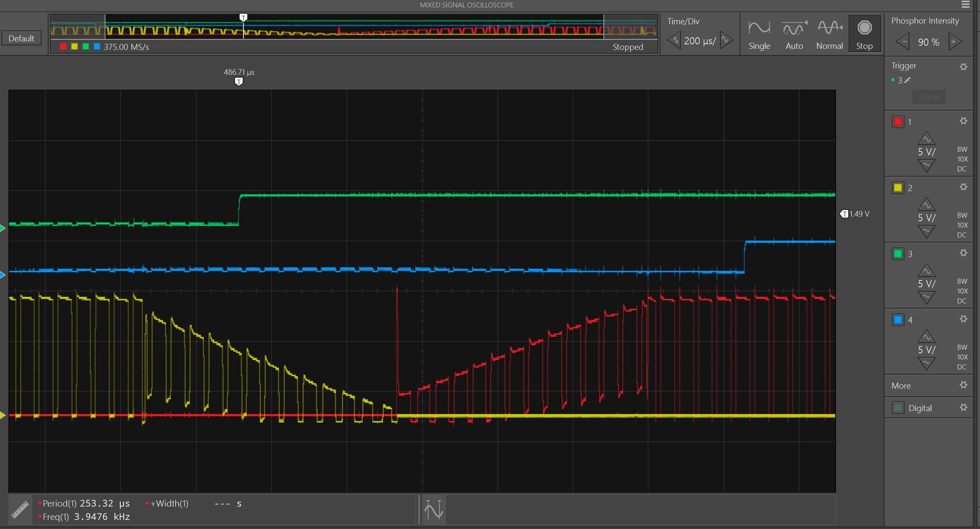Select Single acquisition mode

coord(759,35)
